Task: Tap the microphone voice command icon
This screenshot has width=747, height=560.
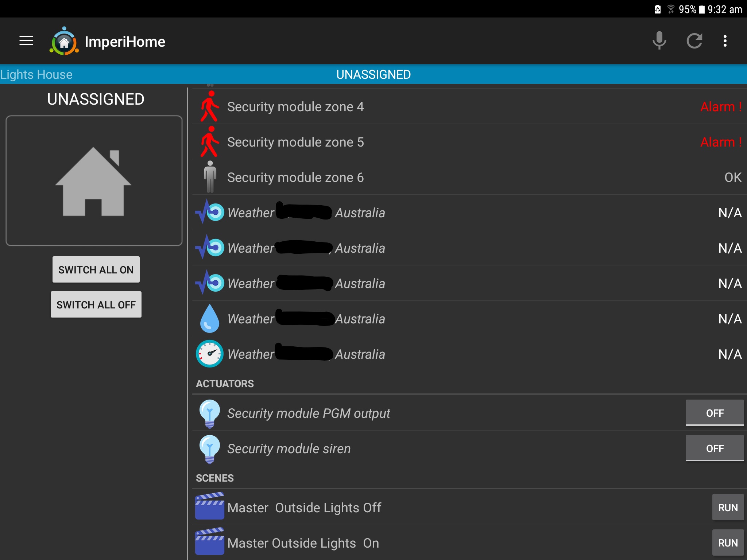Action: 659,41
